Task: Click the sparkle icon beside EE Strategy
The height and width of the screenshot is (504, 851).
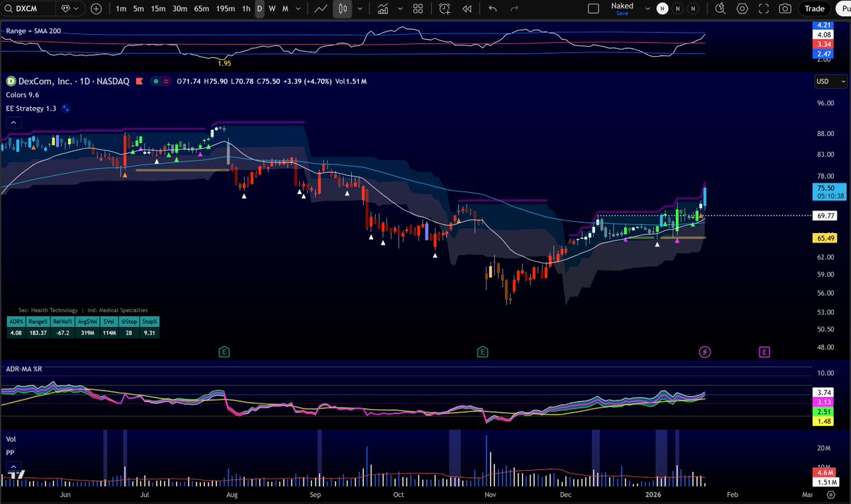Action: pyautogui.click(x=66, y=108)
